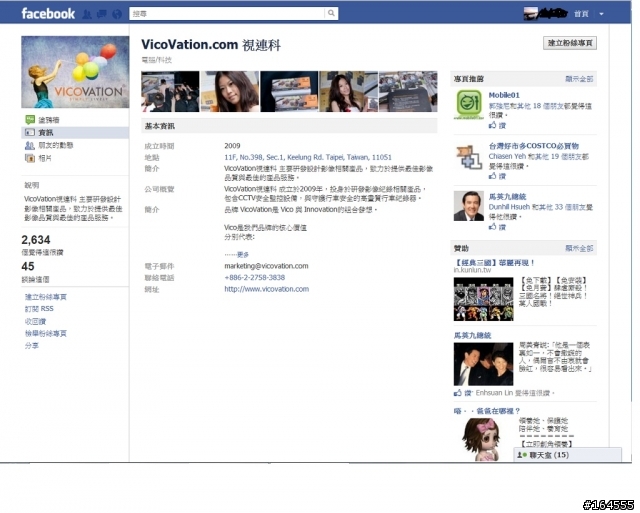Click the 三國 game ad image
This screenshot has width=640, height=513.
[x=483, y=299]
